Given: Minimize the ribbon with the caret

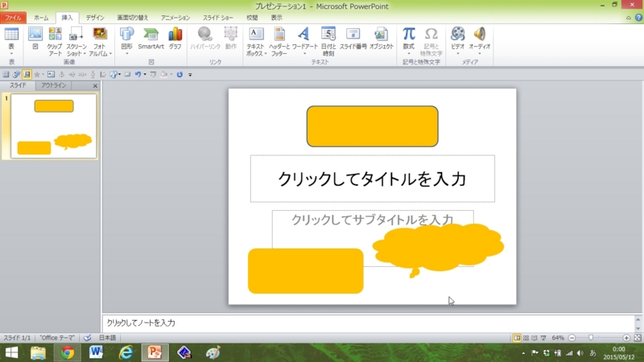Looking at the screenshot, I should [x=629, y=18].
